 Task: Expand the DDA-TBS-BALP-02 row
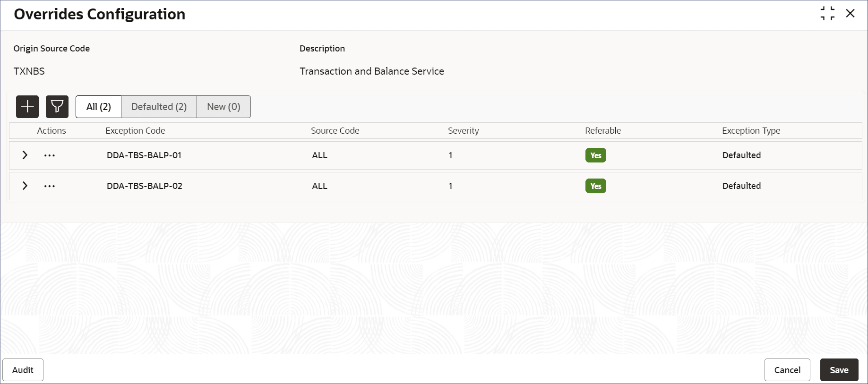click(25, 186)
